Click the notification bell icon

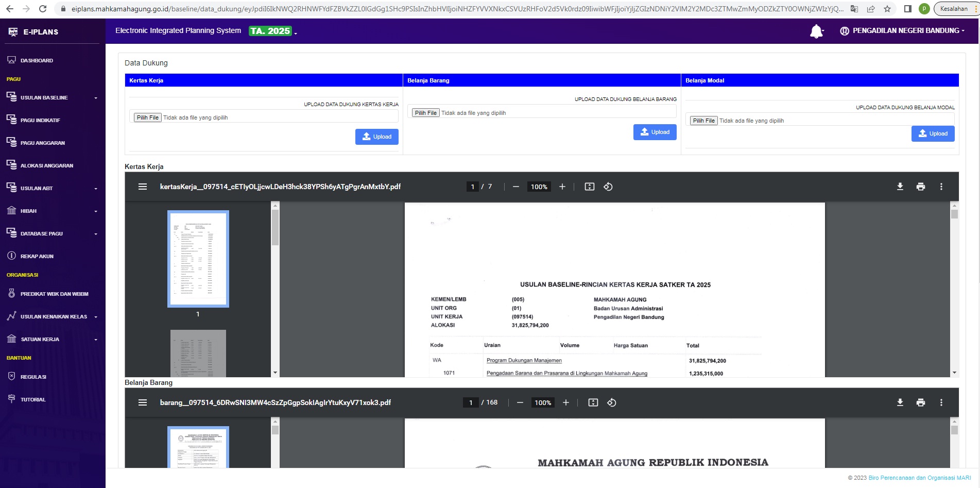816,31
